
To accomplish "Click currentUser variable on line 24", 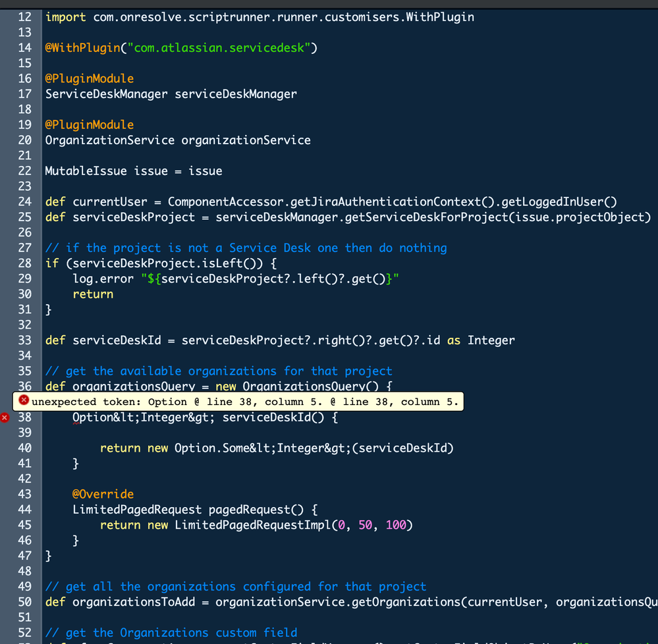I will click(x=110, y=201).
